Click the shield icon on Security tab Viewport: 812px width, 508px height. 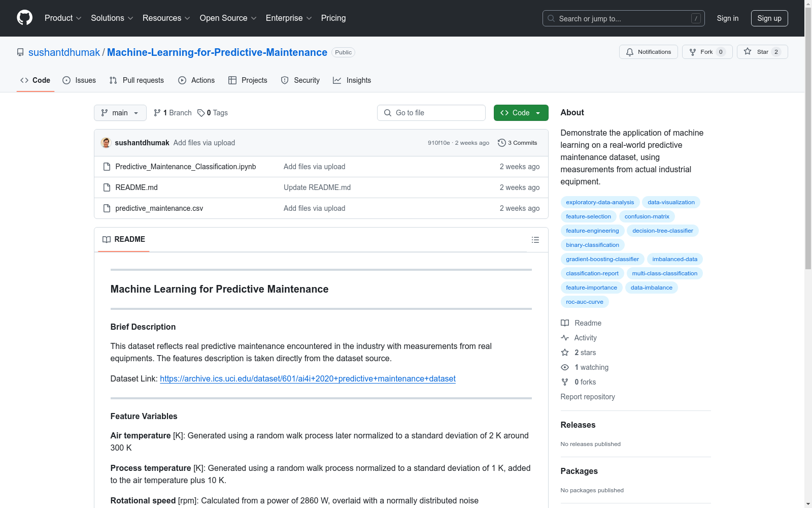tap(285, 80)
